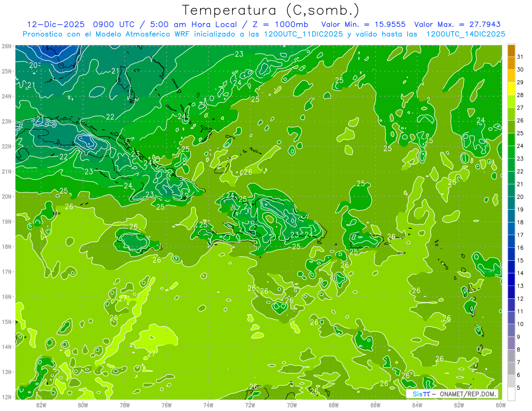
Task: Click the title 'Temperatura (C,somb.)'
Action: (x=271, y=10)
